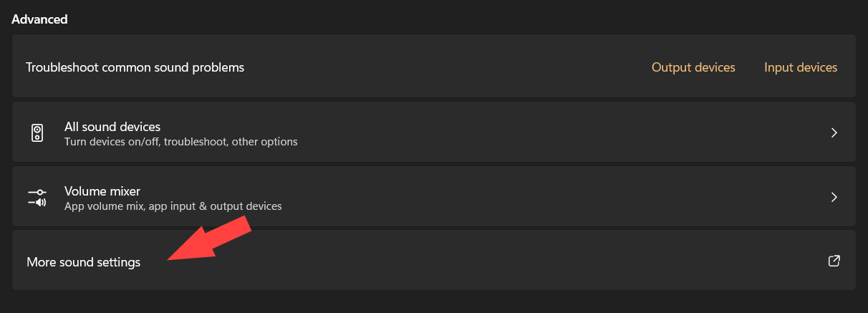Expand the Volume mixer chevron arrow

click(834, 198)
